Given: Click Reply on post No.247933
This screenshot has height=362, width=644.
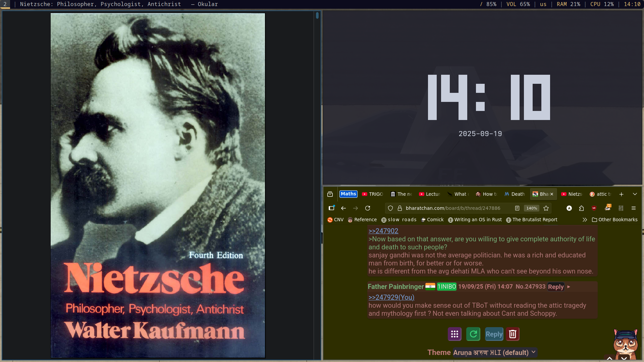Looking at the screenshot, I should (556, 287).
